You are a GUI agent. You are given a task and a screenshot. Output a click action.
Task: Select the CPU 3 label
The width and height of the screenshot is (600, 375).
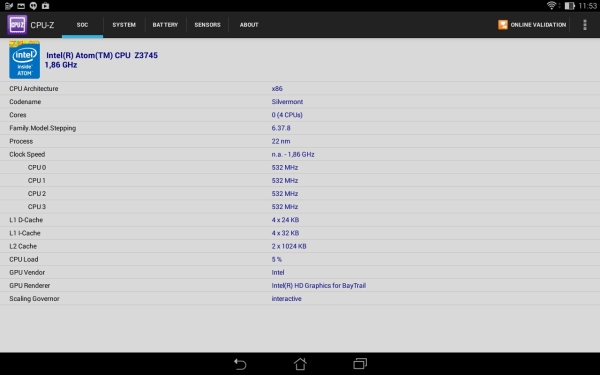tap(37, 207)
